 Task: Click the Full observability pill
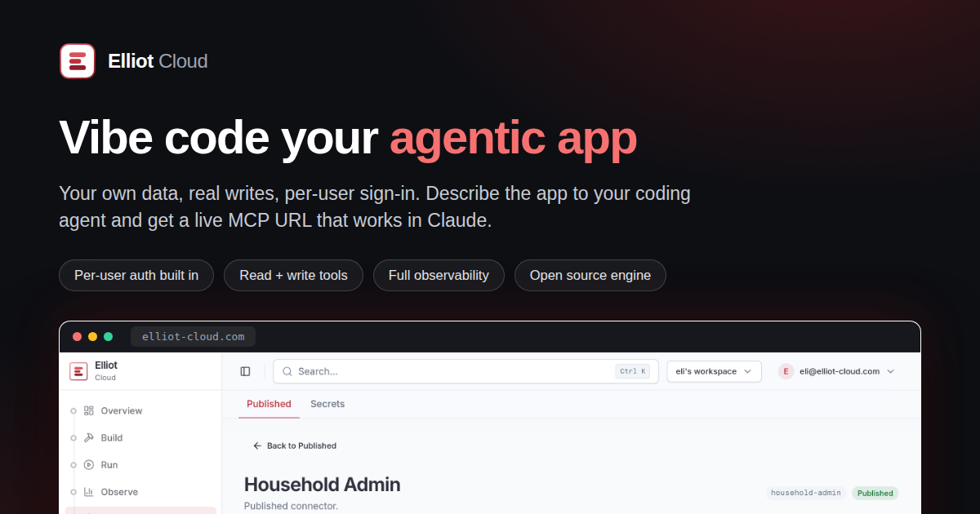pyautogui.click(x=439, y=275)
